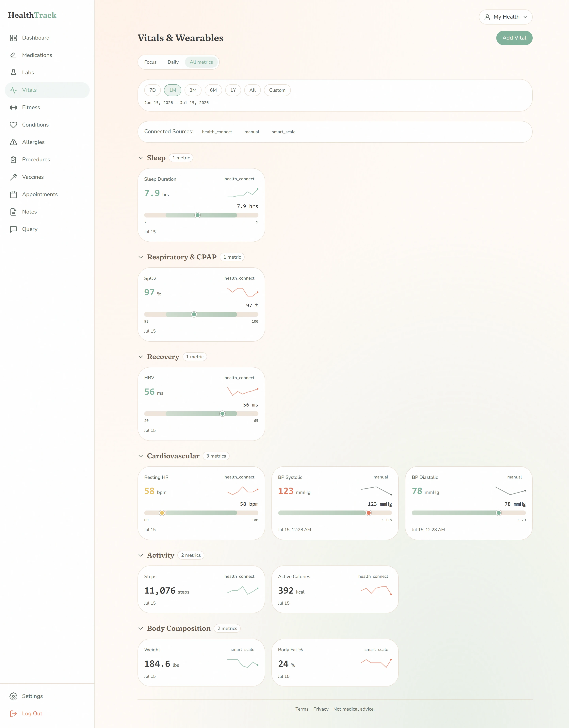
Task: Click the Allergies warning triangle icon
Action: tap(13, 142)
